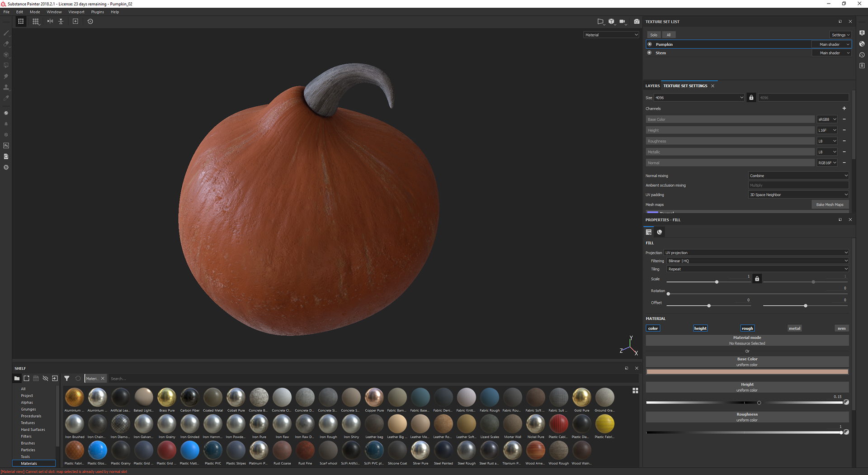
Task: Select the Paint brush tool
Action: pos(6,33)
